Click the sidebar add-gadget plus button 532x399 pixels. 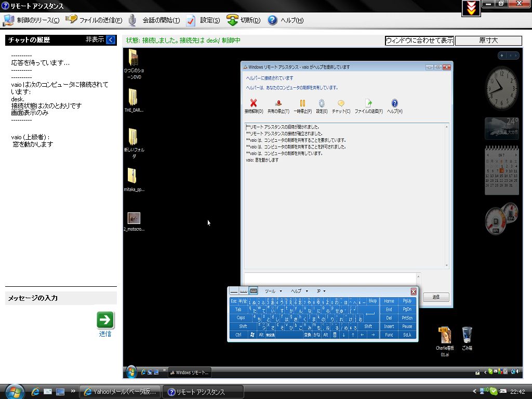pos(502,55)
